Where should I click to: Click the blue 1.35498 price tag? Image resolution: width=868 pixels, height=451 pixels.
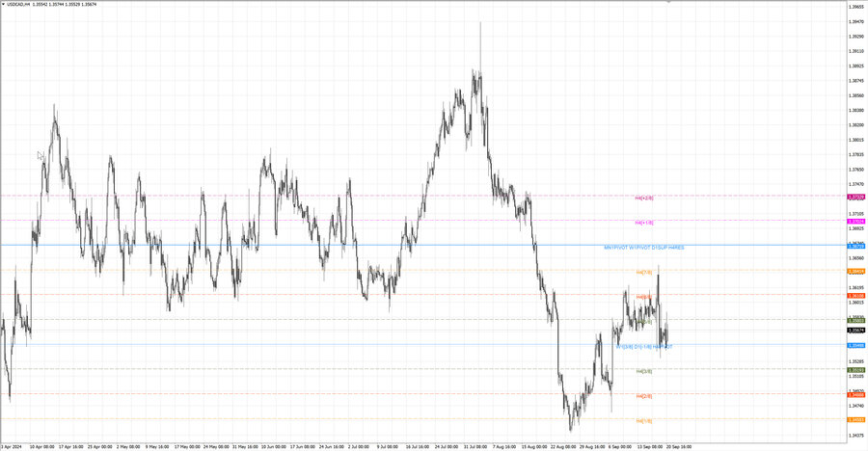click(x=856, y=345)
